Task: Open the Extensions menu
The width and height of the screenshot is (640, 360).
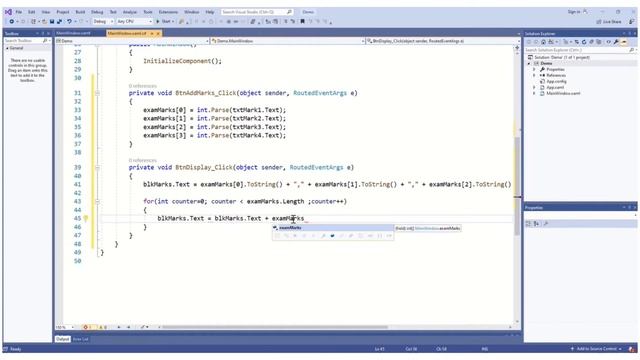Action: pyautogui.click(x=168, y=12)
